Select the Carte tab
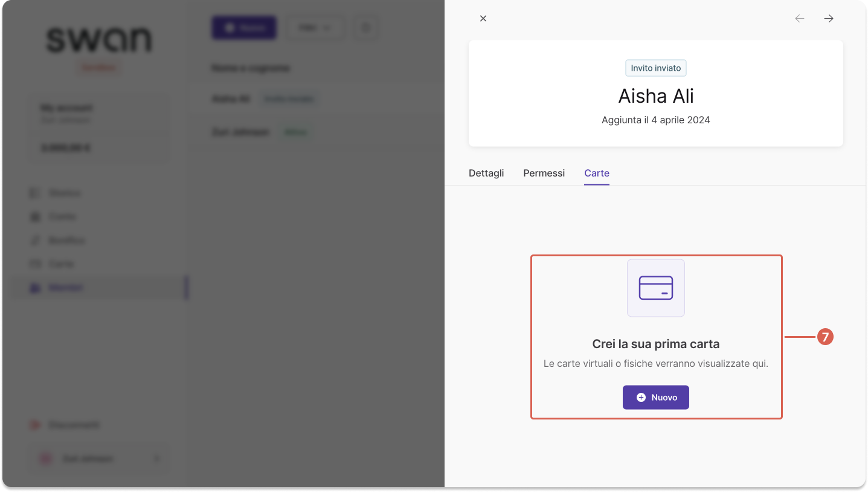868x492 pixels. coord(597,173)
